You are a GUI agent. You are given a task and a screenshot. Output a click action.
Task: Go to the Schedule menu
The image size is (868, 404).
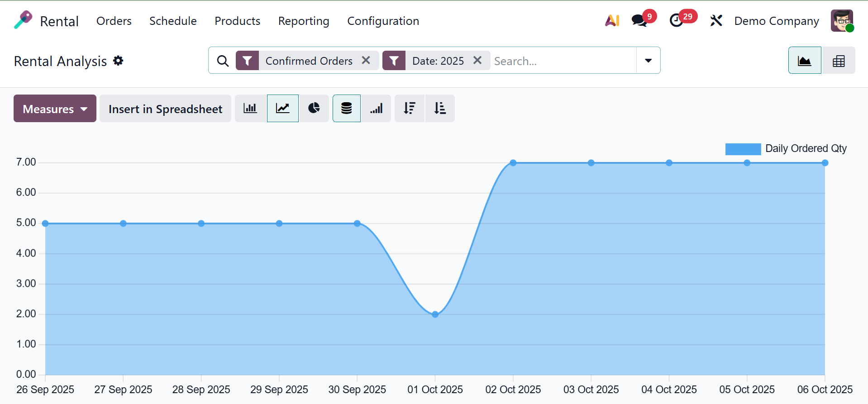coord(173,21)
